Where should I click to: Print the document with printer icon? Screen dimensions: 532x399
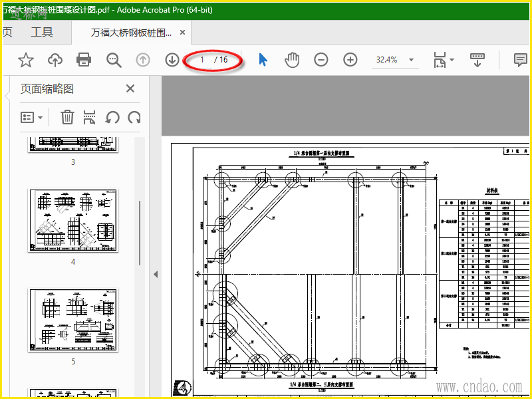tap(84, 60)
